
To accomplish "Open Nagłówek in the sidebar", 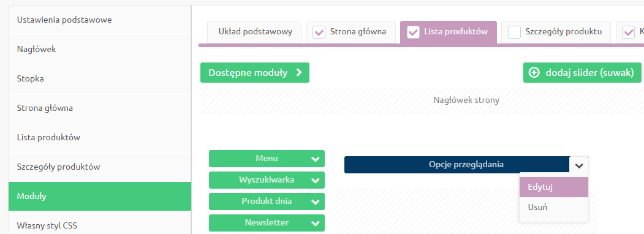I will point(100,49).
